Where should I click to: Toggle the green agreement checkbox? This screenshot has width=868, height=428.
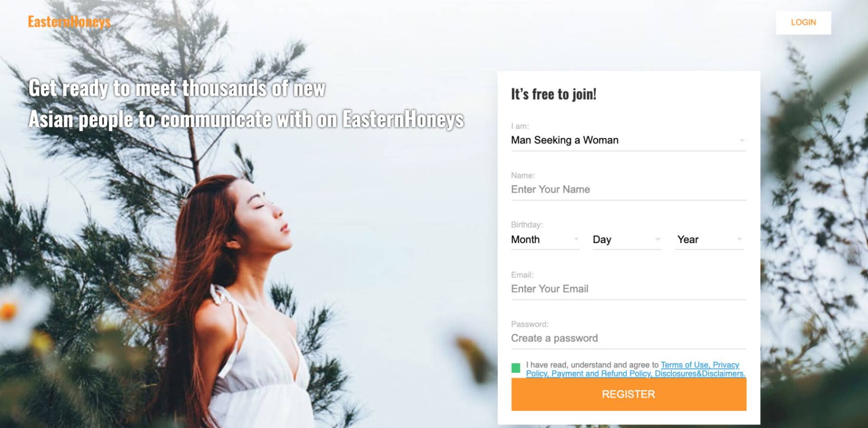pyautogui.click(x=516, y=368)
